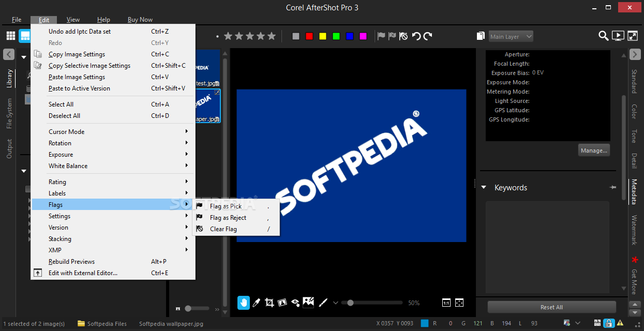
Task: Select the eyedropper white balance tool
Action: click(x=256, y=303)
